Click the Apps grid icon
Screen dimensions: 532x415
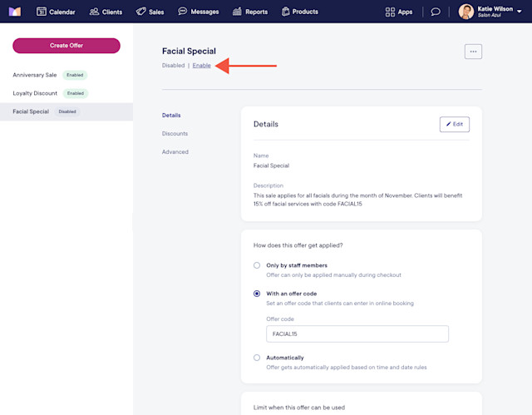390,12
